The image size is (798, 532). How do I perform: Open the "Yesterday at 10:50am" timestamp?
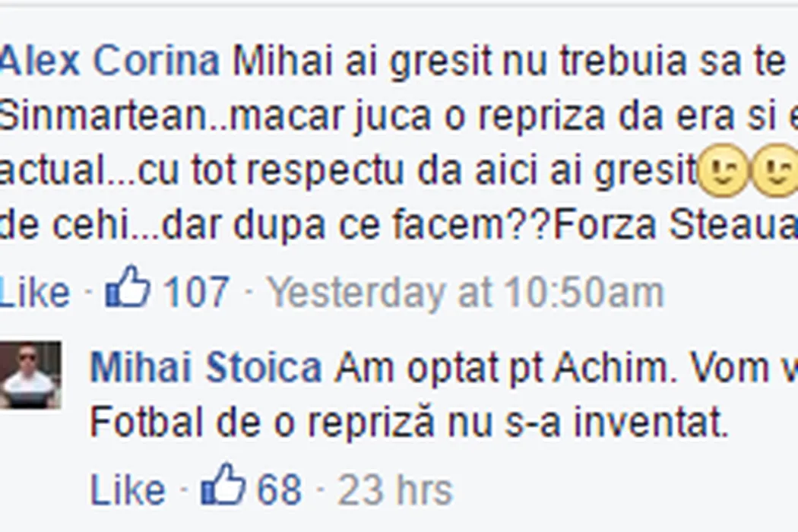[465, 293]
